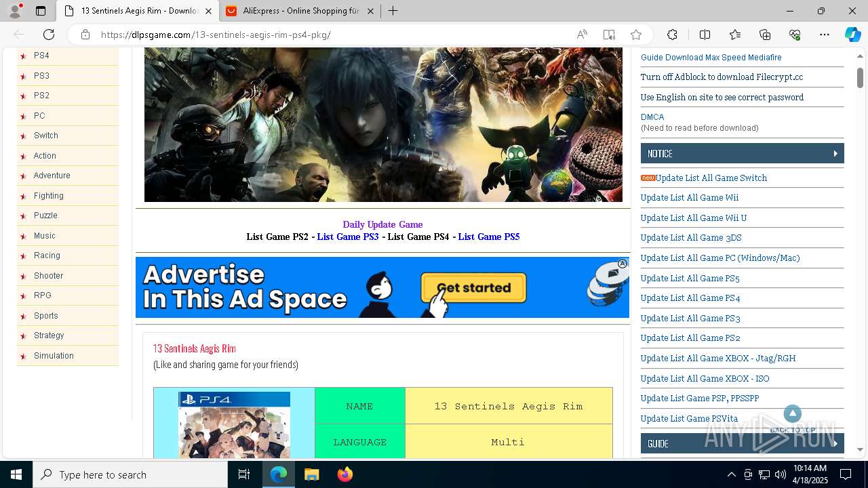868x488 pixels.
Task: Open Update List All Game Switch link
Action: point(711,178)
